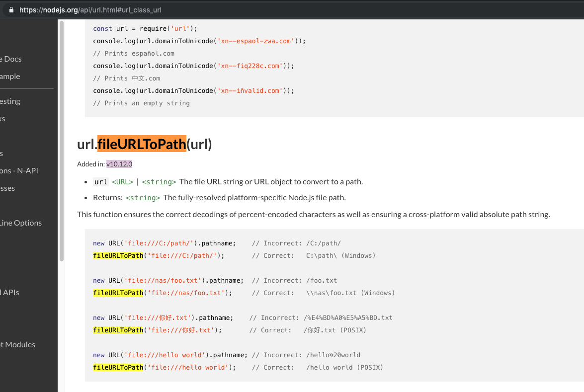
Task: Navigate to the "N-API" addons section
Action: point(20,170)
